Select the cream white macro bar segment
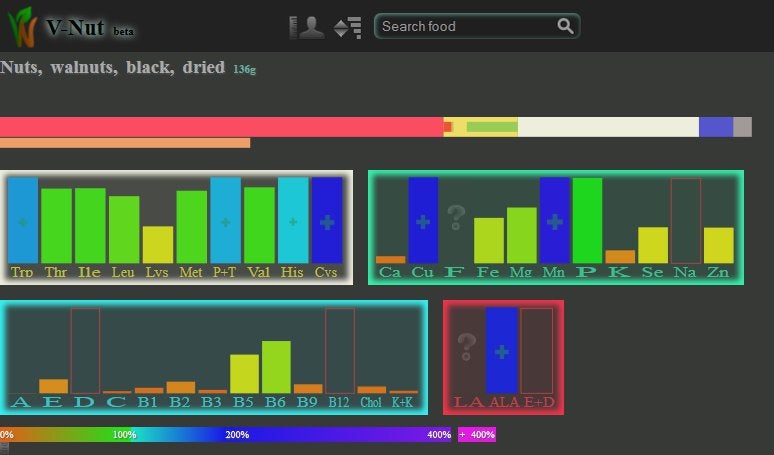Screen dimensions: 774x455 tap(608, 127)
